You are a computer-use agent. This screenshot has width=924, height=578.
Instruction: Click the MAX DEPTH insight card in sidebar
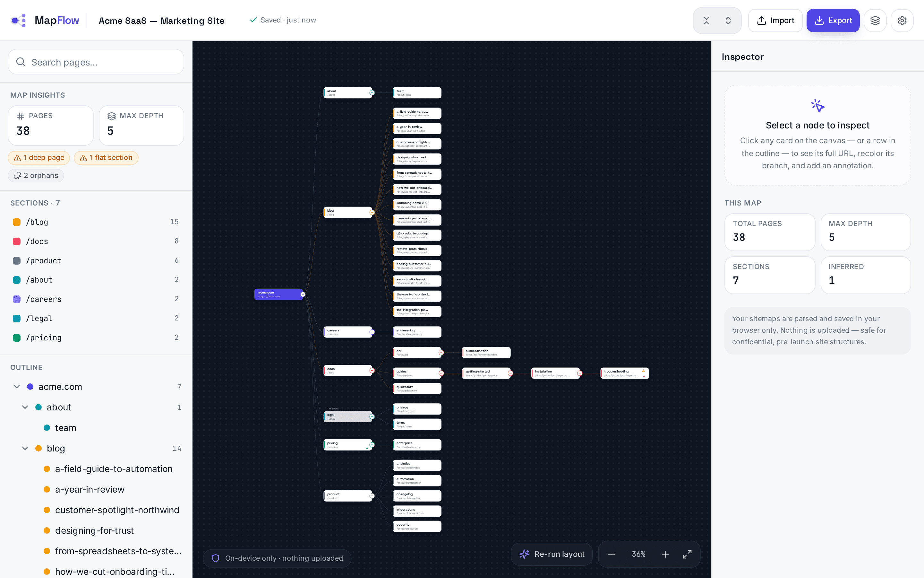coord(141,125)
